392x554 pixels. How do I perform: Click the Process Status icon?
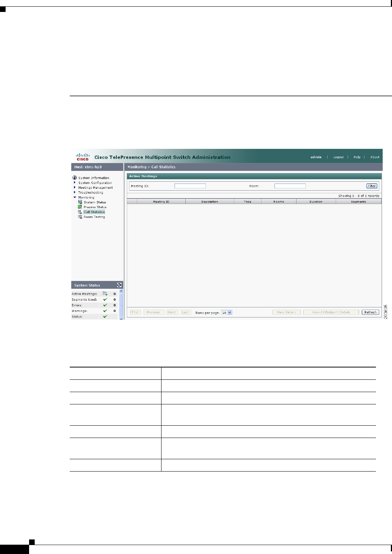pos(80,207)
